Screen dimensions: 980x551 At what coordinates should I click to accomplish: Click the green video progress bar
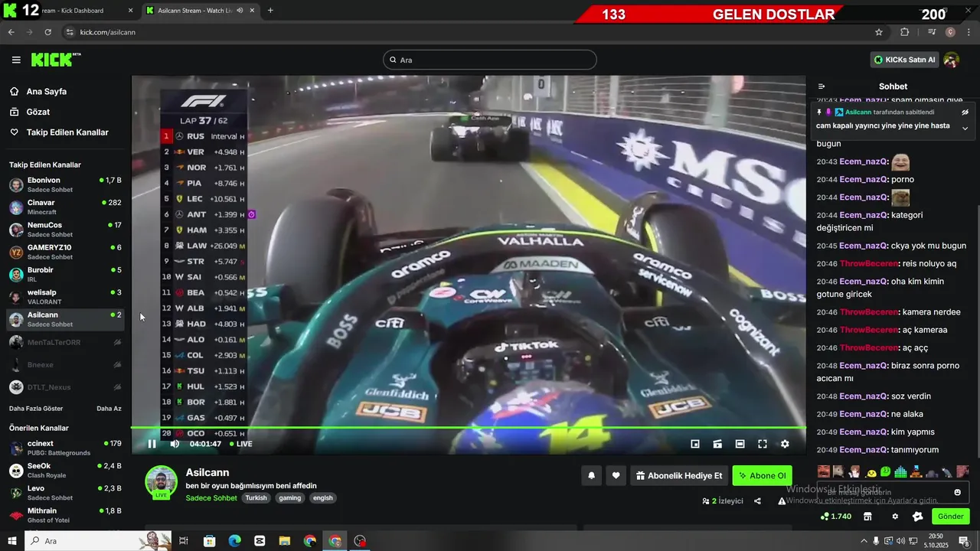pos(469,428)
